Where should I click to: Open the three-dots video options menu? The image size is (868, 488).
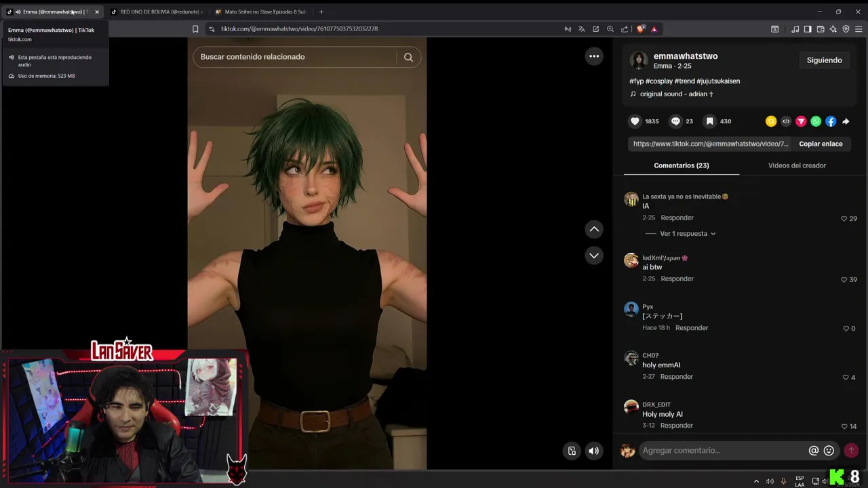pyautogui.click(x=594, y=56)
